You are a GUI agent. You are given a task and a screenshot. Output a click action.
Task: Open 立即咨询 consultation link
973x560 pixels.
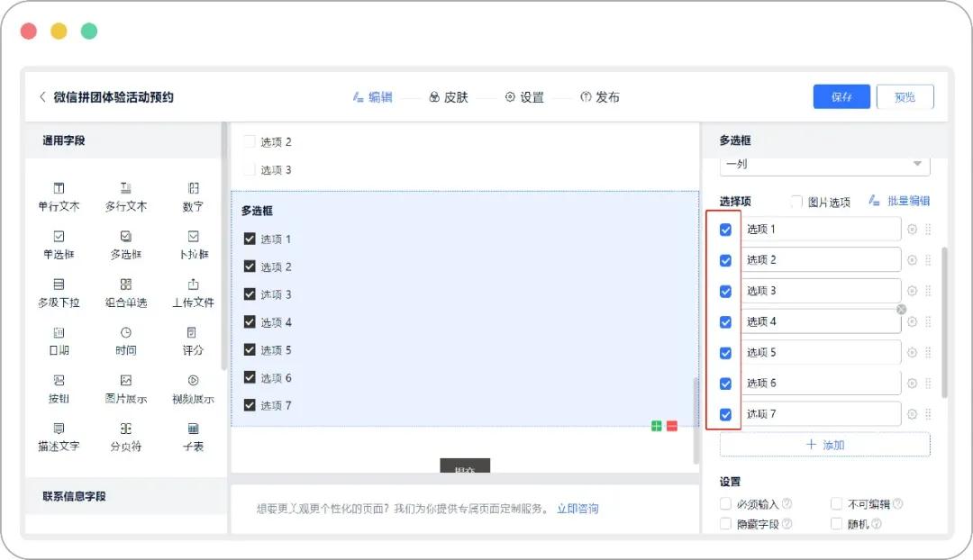pyautogui.click(x=577, y=509)
